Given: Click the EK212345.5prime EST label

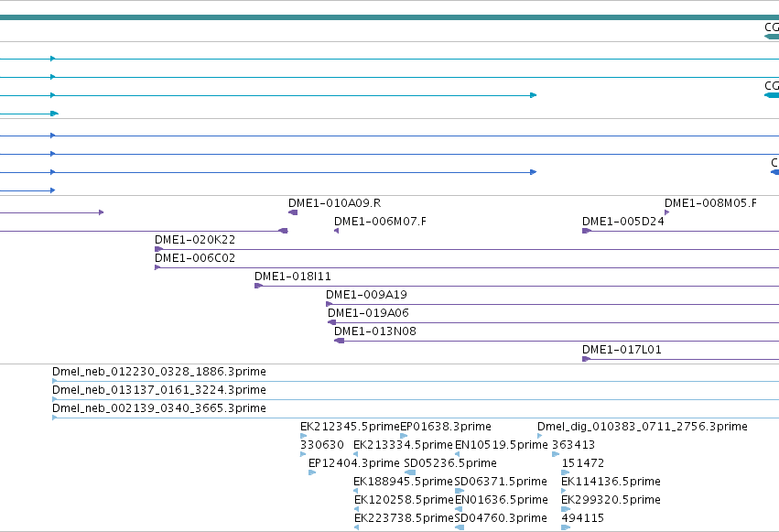Looking at the screenshot, I should click(350, 428).
